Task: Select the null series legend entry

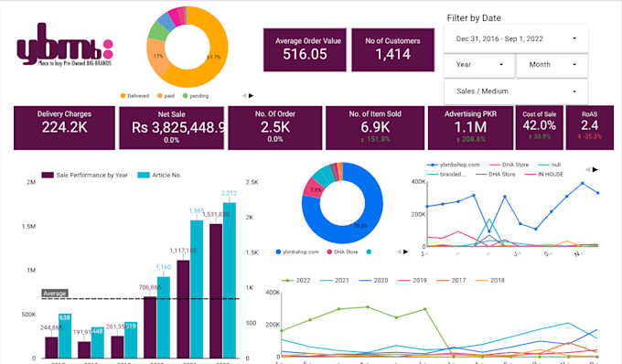Action: pyautogui.click(x=550, y=165)
